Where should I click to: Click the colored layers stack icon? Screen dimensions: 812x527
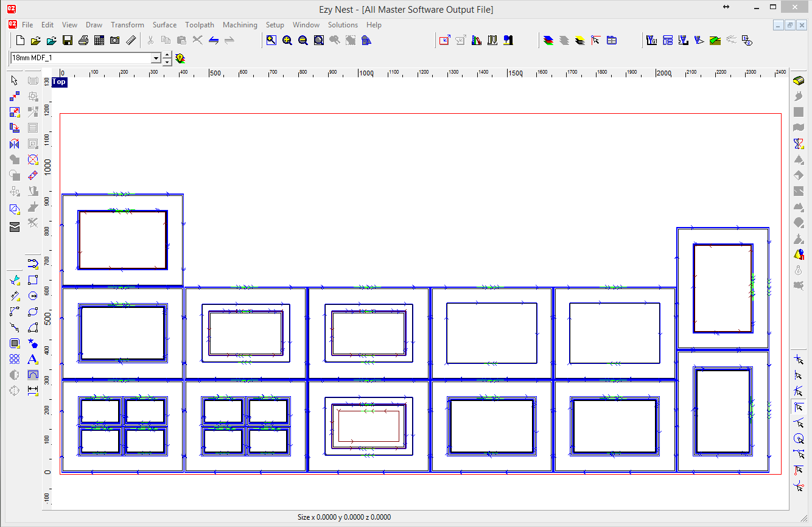point(548,41)
